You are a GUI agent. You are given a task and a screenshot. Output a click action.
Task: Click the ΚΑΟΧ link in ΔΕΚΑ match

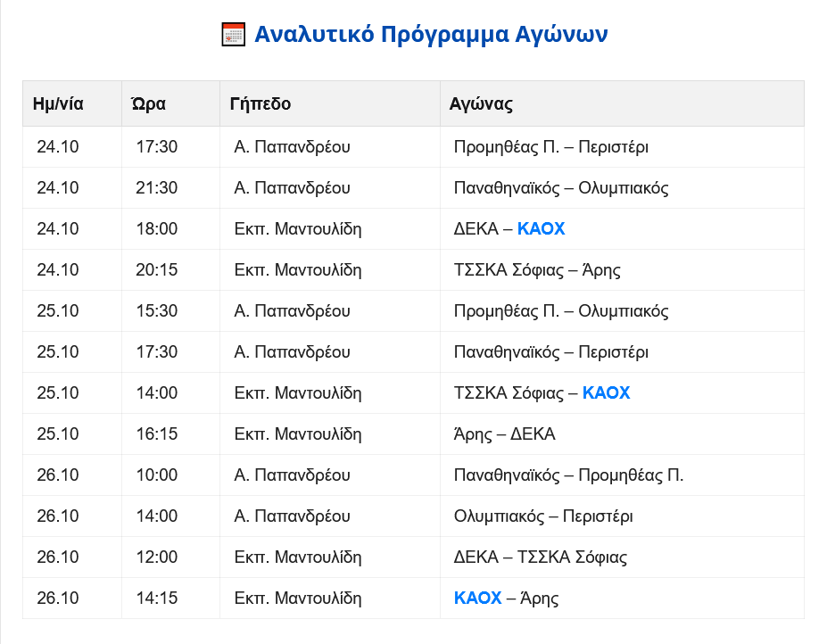[x=541, y=229]
